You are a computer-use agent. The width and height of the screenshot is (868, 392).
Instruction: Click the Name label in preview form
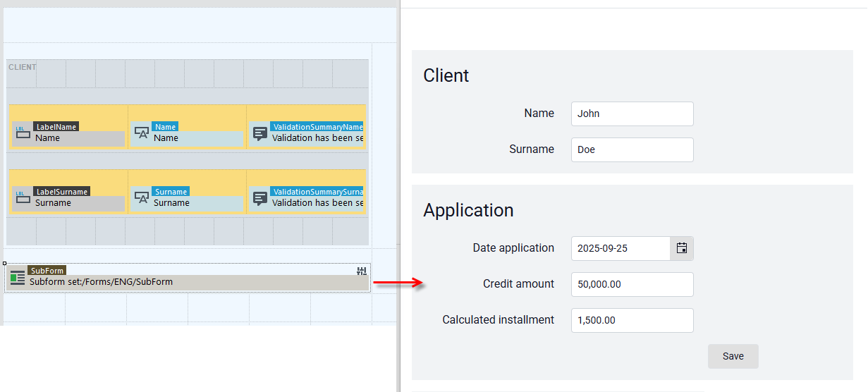(539, 114)
